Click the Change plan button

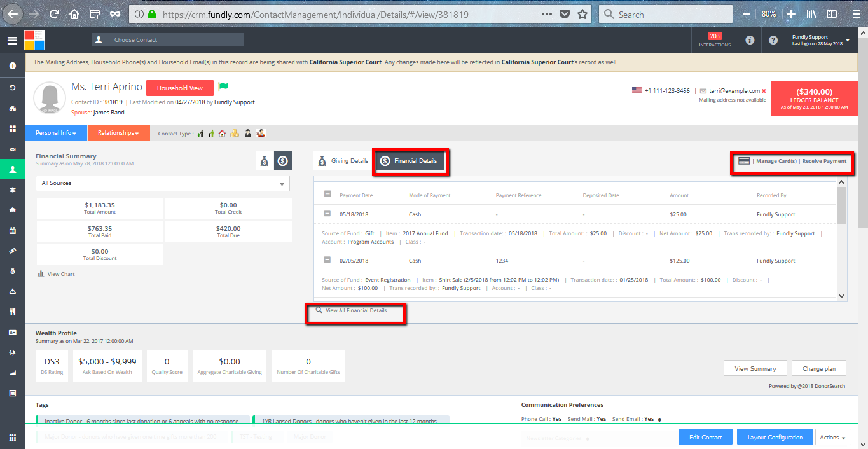(x=819, y=368)
